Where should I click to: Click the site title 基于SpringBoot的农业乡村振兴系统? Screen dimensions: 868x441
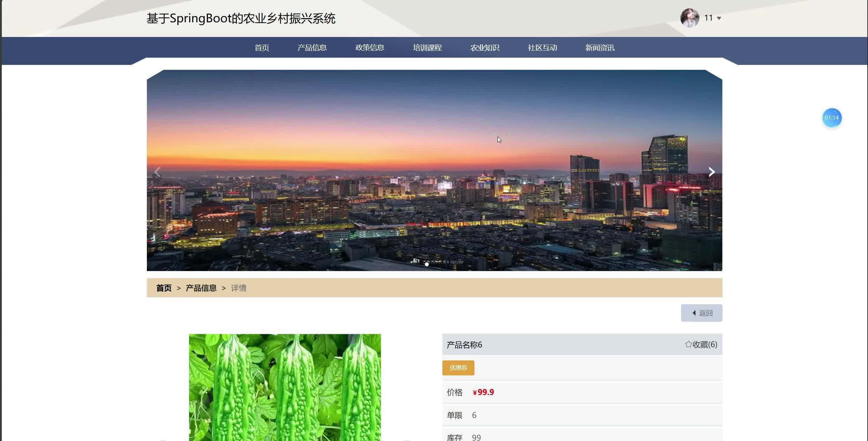point(241,18)
